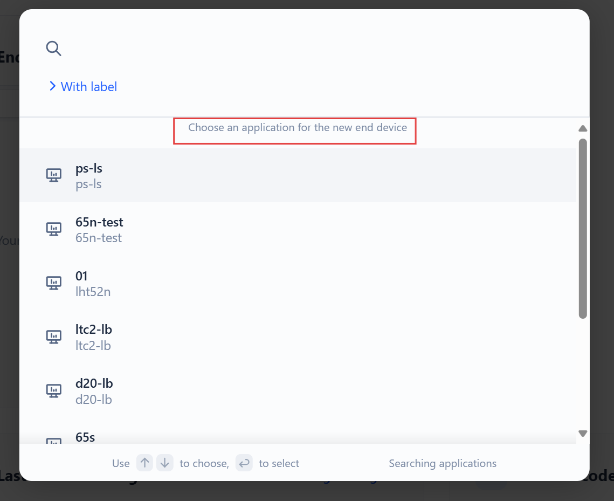This screenshot has height=501, width=614.
Task: Click the 65n-test application icon
Action: pos(54,229)
